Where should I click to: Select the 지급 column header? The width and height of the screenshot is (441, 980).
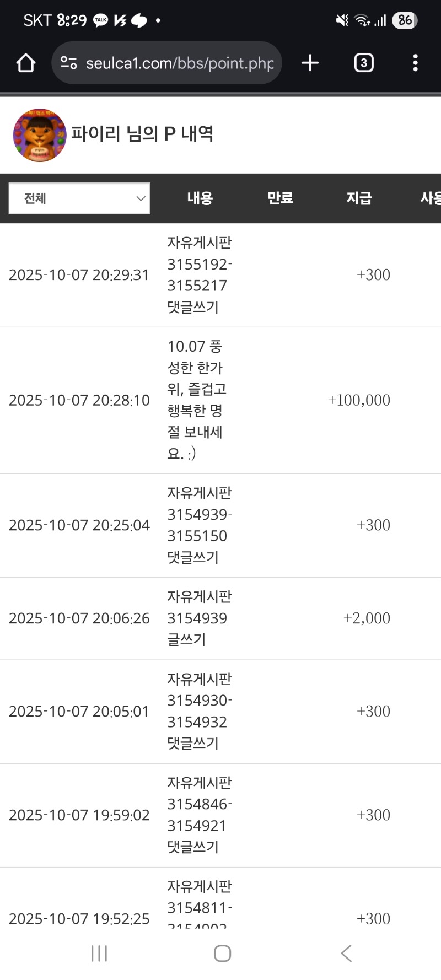coord(359,198)
